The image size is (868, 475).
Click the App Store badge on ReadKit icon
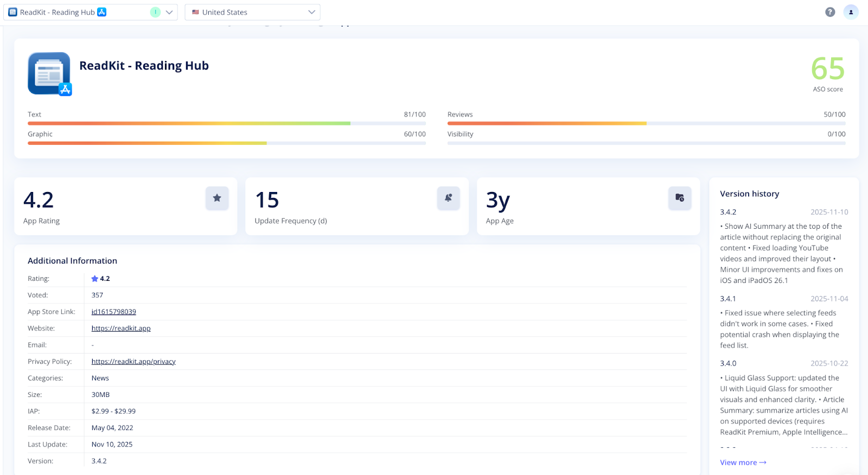tap(66, 89)
